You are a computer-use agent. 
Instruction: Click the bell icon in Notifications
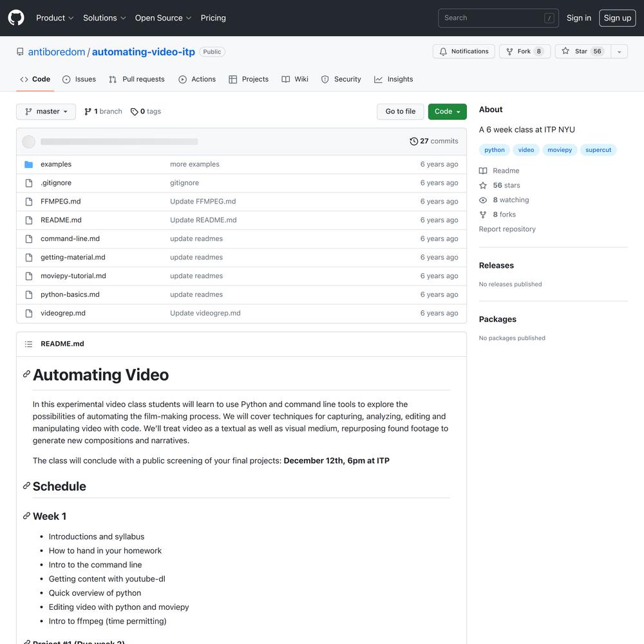[443, 52]
